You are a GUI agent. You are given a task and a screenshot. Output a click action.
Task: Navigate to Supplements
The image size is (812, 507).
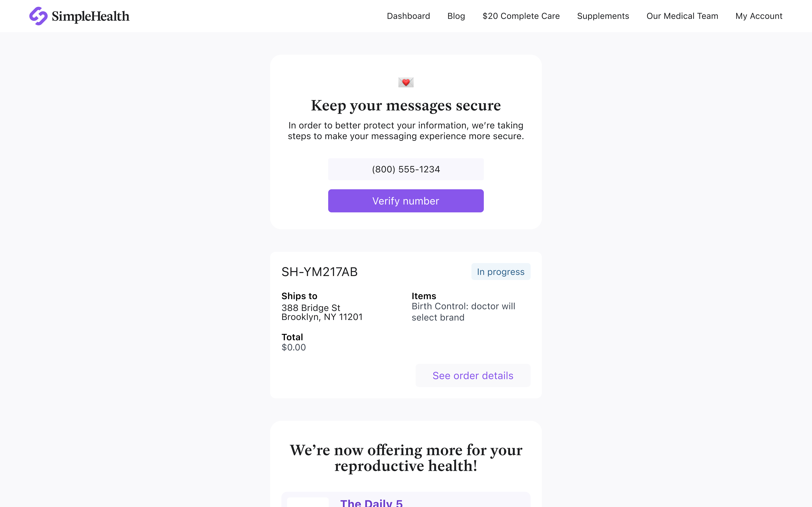pyautogui.click(x=603, y=16)
